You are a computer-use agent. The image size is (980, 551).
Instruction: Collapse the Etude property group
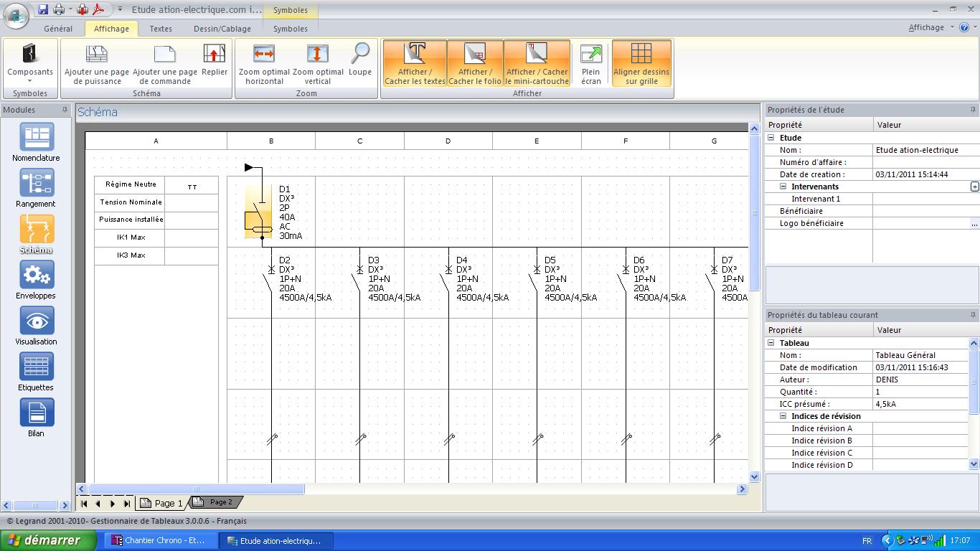click(771, 138)
